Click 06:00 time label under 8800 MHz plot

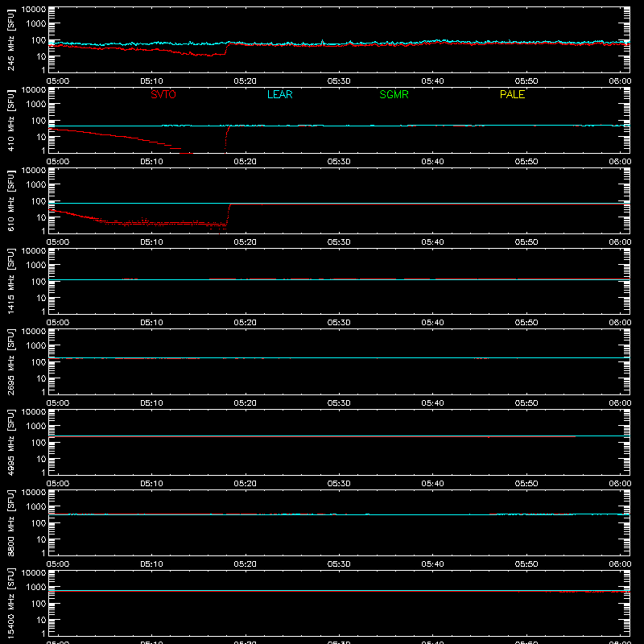tap(620, 564)
